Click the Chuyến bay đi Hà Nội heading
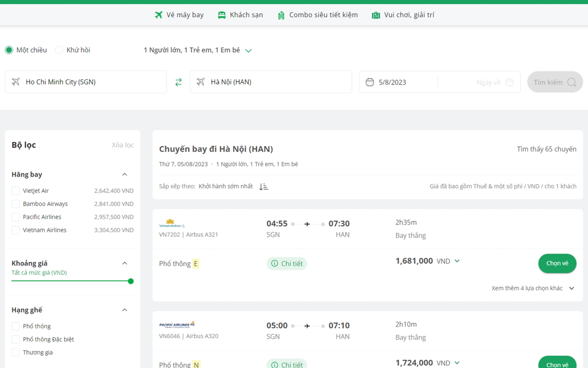The width and height of the screenshot is (588, 368). pos(216,149)
